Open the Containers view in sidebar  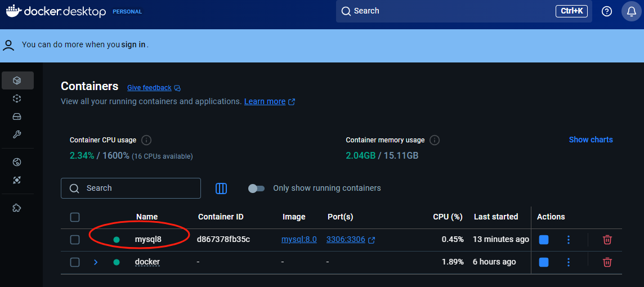pyautogui.click(x=17, y=80)
